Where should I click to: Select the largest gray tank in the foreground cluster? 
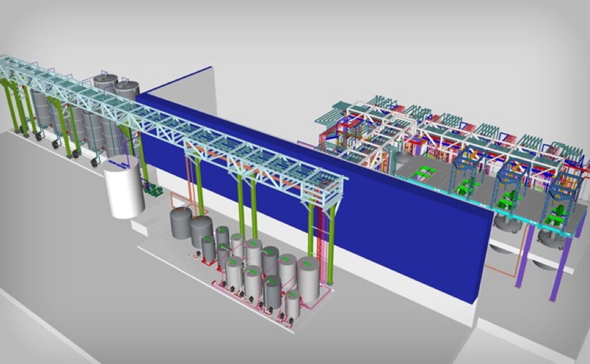click(x=308, y=278)
